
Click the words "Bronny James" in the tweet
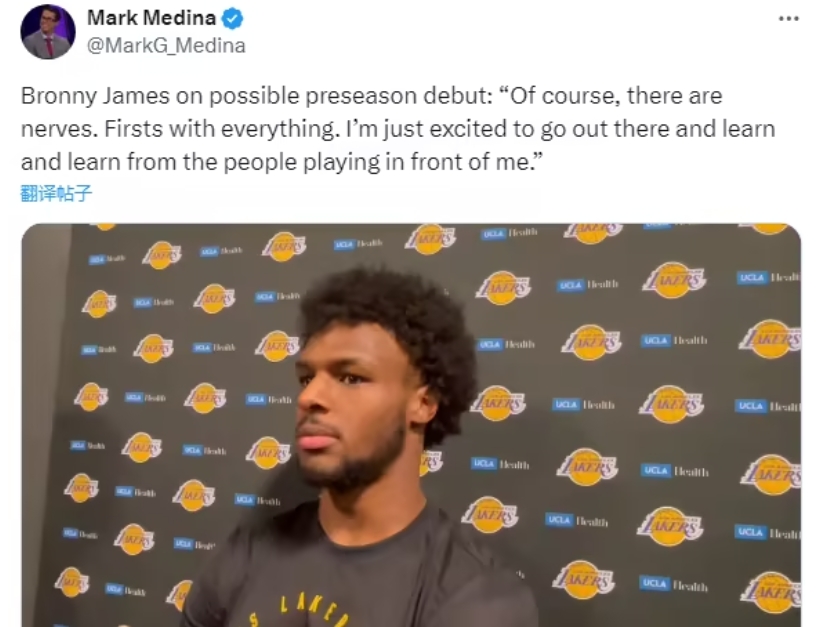[x=96, y=96]
